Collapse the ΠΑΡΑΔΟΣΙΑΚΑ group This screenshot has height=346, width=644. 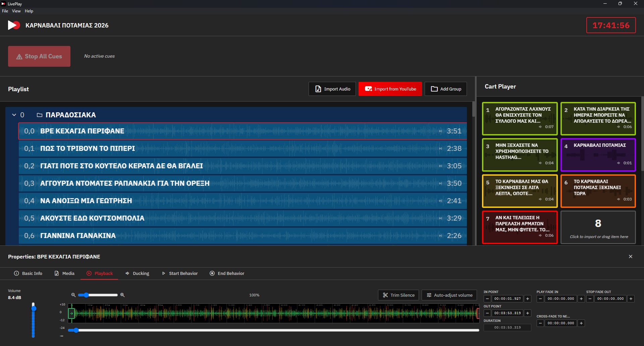tap(14, 115)
